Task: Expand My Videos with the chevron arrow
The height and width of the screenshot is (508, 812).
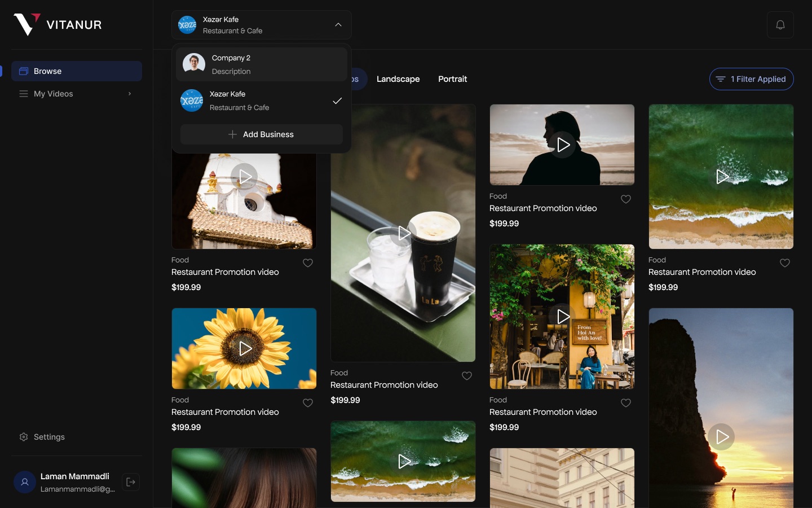Action: (130, 94)
